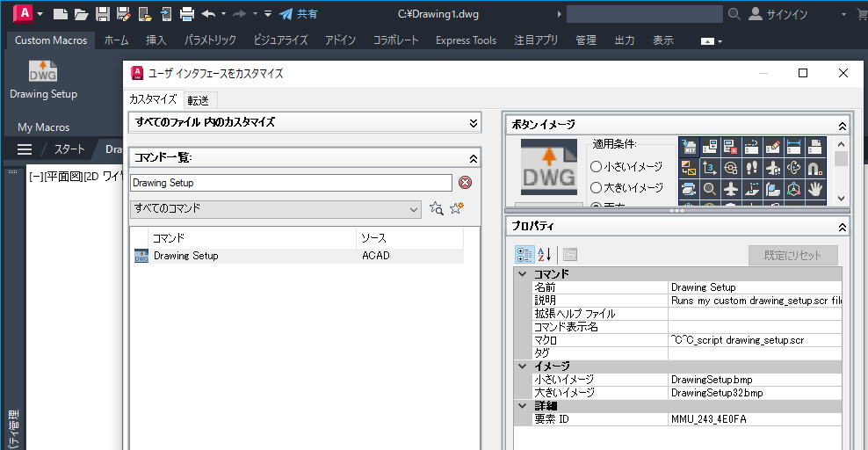Click the Open file folder icon

click(82, 14)
